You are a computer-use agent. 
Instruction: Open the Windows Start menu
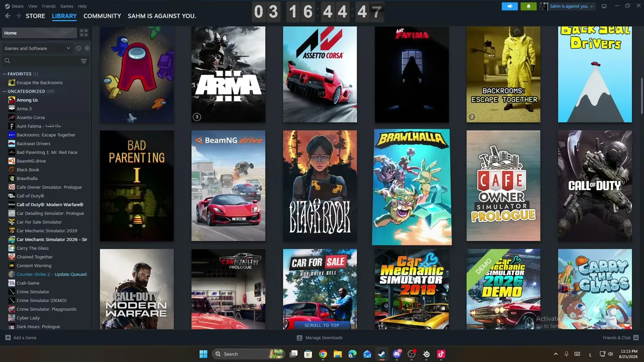[x=203, y=354]
